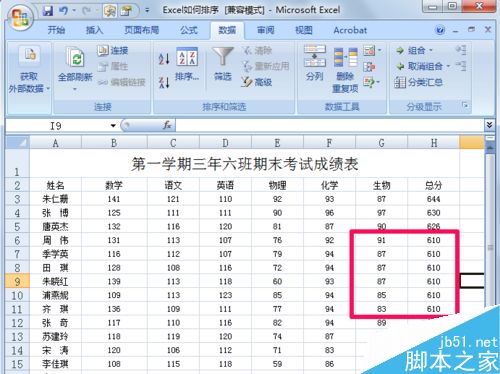
Task: Open the Formulas (公式) tab
Action: (189, 30)
